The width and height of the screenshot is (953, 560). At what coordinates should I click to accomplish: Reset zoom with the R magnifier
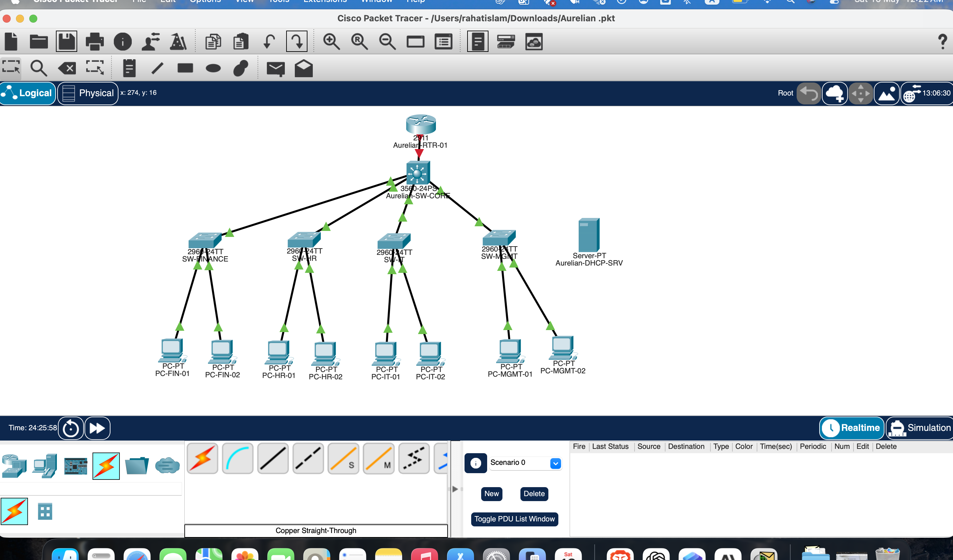(359, 41)
